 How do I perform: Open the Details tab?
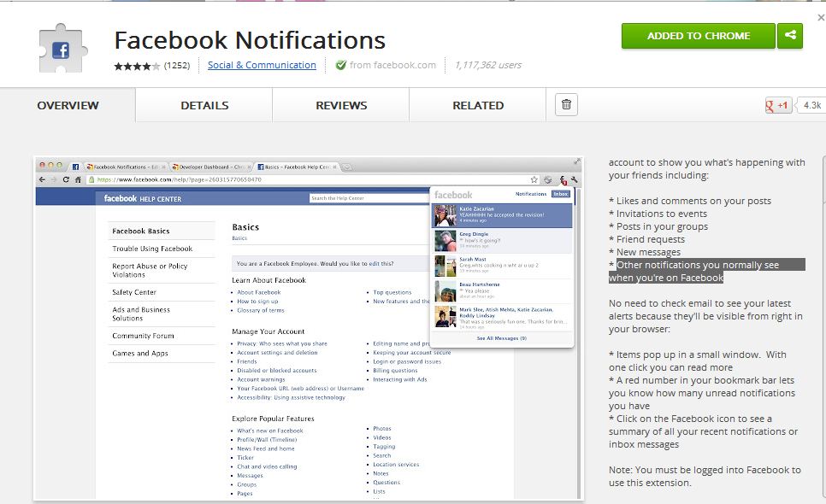click(x=204, y=105)
